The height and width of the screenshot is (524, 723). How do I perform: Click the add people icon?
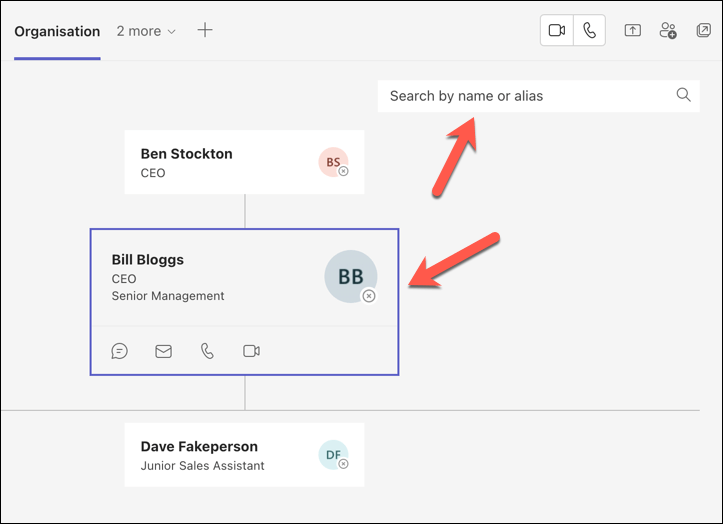coord(668,30)
